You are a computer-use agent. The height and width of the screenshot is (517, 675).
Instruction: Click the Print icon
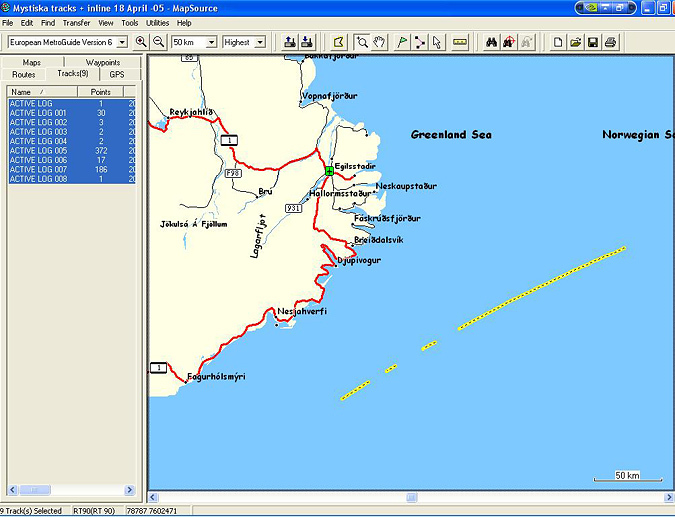click(x=611, y=42)
